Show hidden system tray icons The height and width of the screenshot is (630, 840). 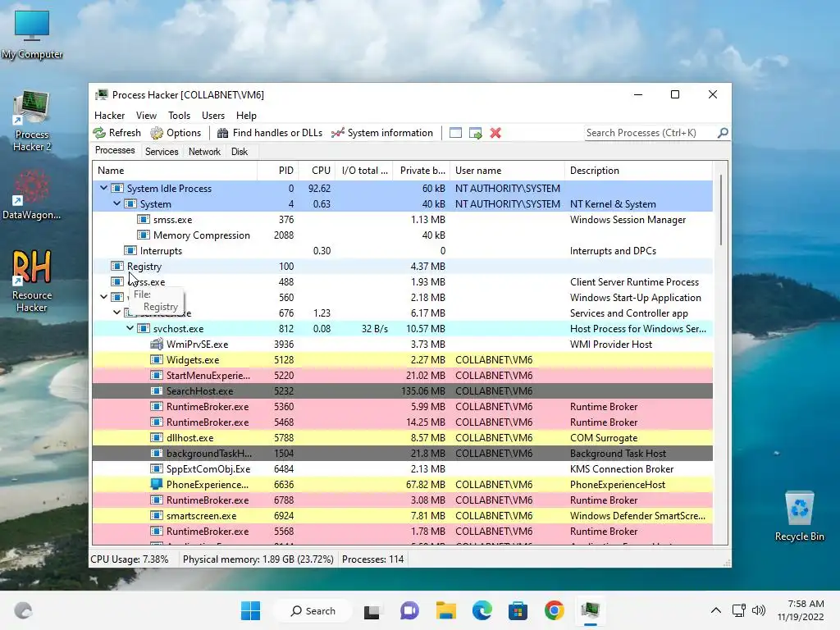[x=715, y=610]
